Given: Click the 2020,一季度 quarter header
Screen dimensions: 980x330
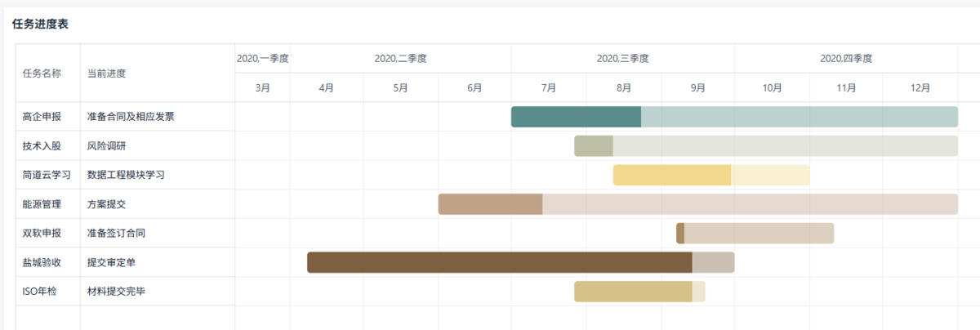Looking at the screenshot, I should coord(263,59).
